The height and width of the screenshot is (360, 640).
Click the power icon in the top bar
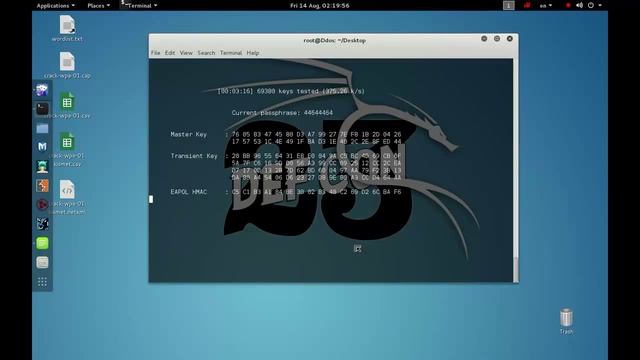click(x=591, y=5)
